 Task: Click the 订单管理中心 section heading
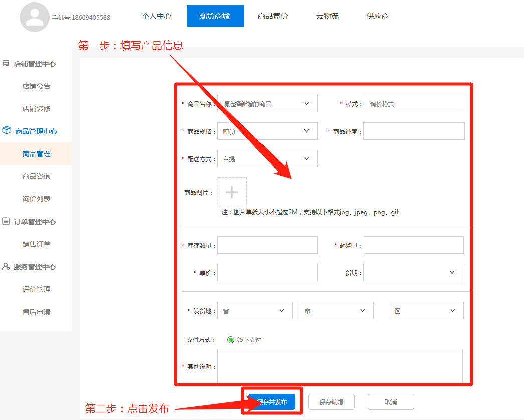coord(35,222)
